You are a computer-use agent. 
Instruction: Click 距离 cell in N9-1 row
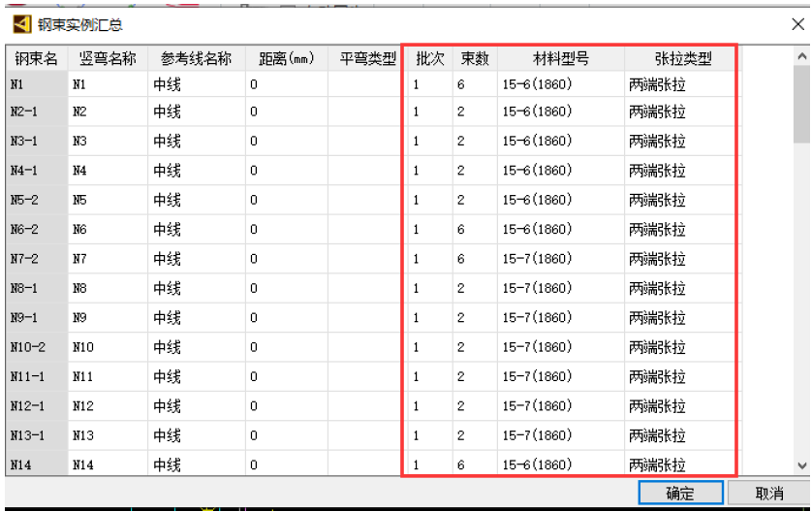pyautogui.click(x=287, y=318)
